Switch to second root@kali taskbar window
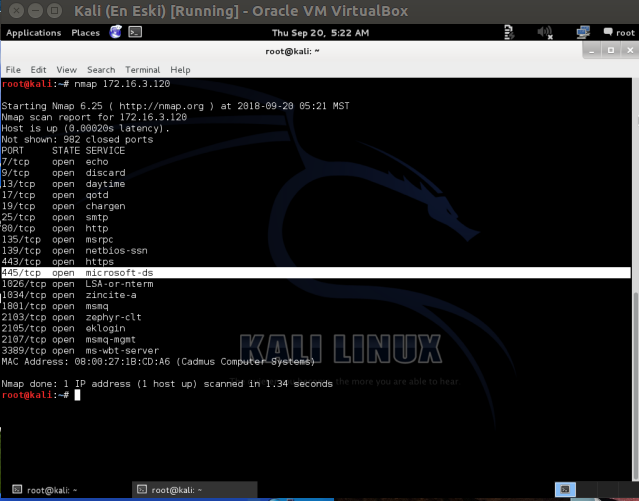 tap(194, 490)
